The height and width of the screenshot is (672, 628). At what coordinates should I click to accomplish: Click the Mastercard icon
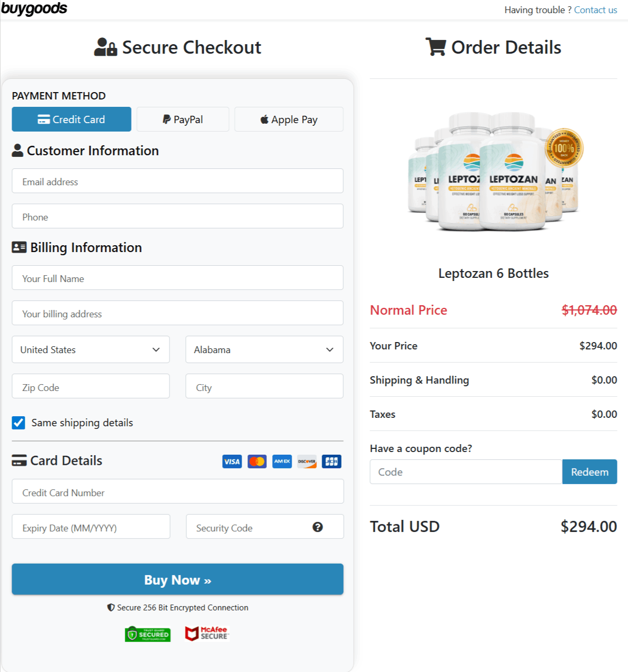257,462
